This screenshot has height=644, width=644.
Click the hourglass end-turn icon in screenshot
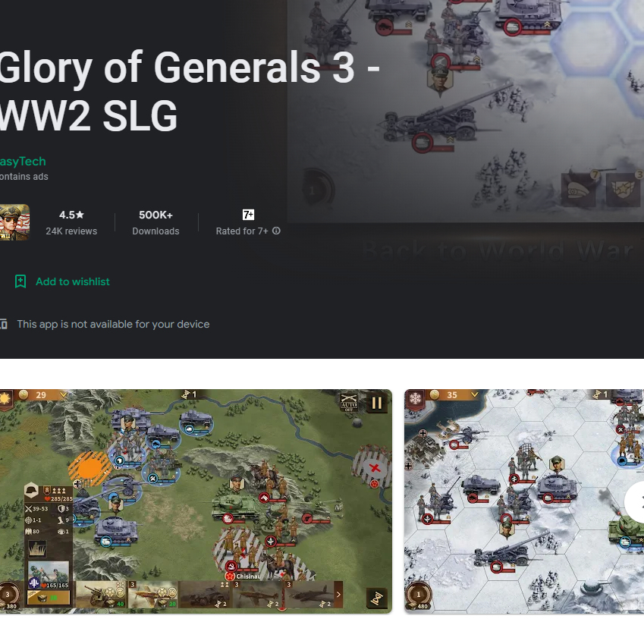click(377, 598)
